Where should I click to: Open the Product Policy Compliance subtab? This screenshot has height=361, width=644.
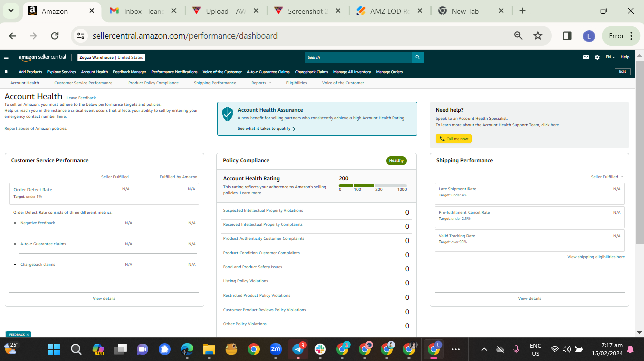pos(153,83)
